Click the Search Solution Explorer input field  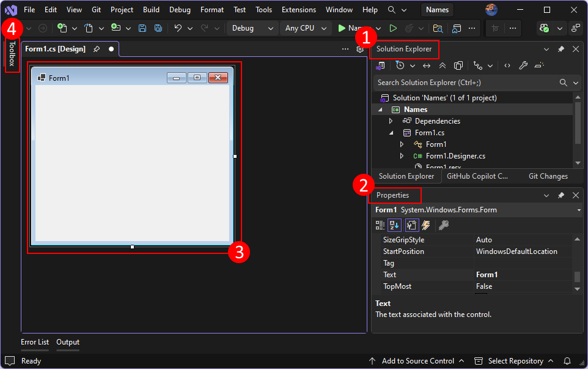(x=465, y=82)
